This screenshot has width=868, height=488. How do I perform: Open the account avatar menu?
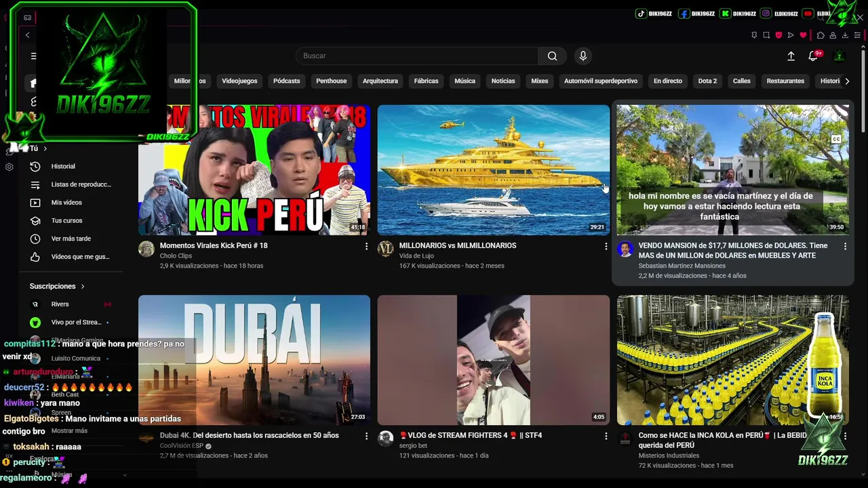[x=840, y=56]
